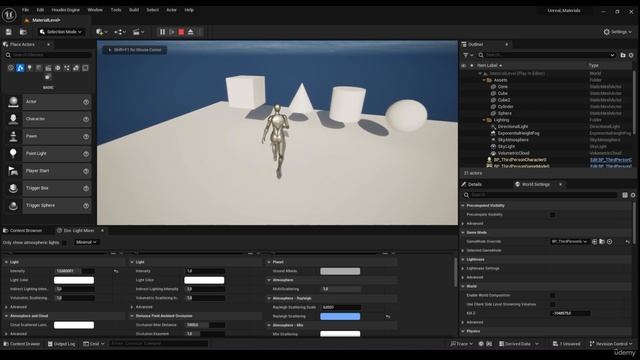The image size is (640, 360).
Task: Toggle Use Client Side Level Streaming Volumes checkbox
Action: tap(552, 304)
